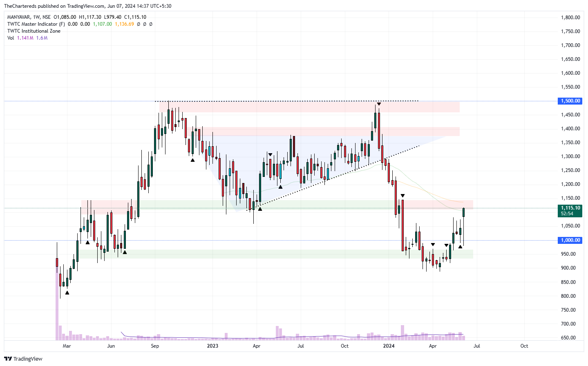This screenshot has height=366, width=588.
Task: Click the close value C1,115.10 in legend
Action: click(135, 17)
